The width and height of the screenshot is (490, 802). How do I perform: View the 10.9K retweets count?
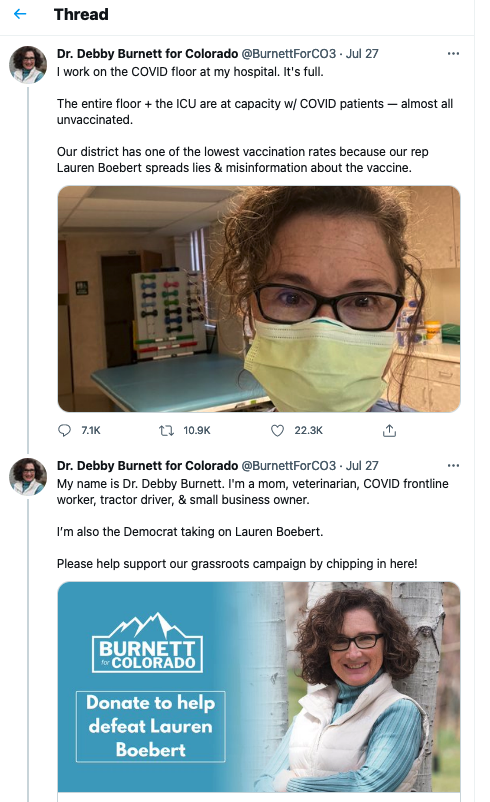(197, 431)
